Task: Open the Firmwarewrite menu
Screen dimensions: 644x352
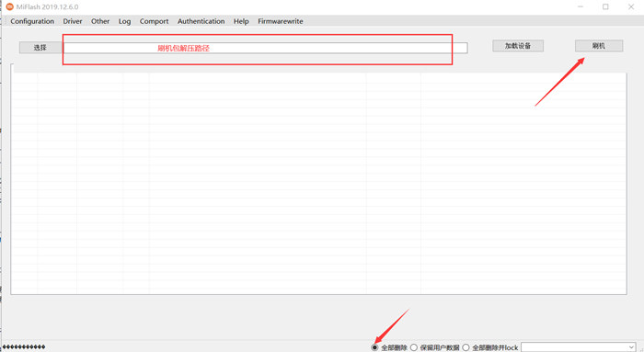Action: [x=281, y=21]
